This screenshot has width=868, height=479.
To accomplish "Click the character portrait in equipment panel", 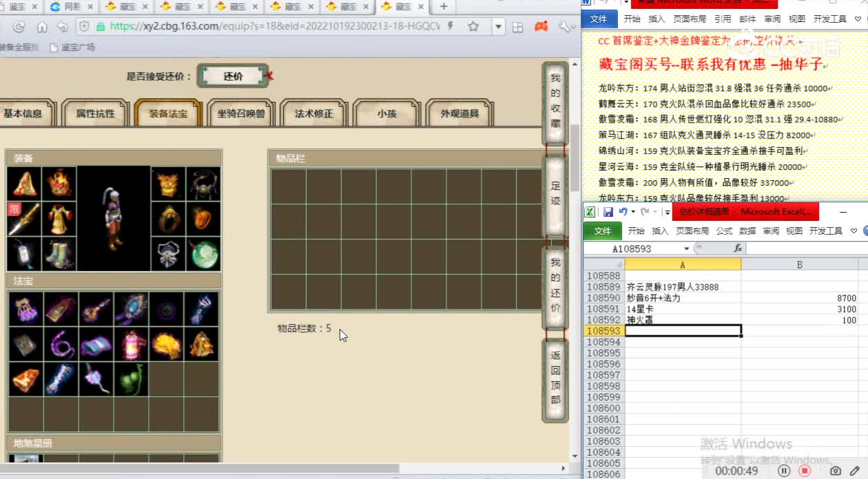I will tap(114, 219).
